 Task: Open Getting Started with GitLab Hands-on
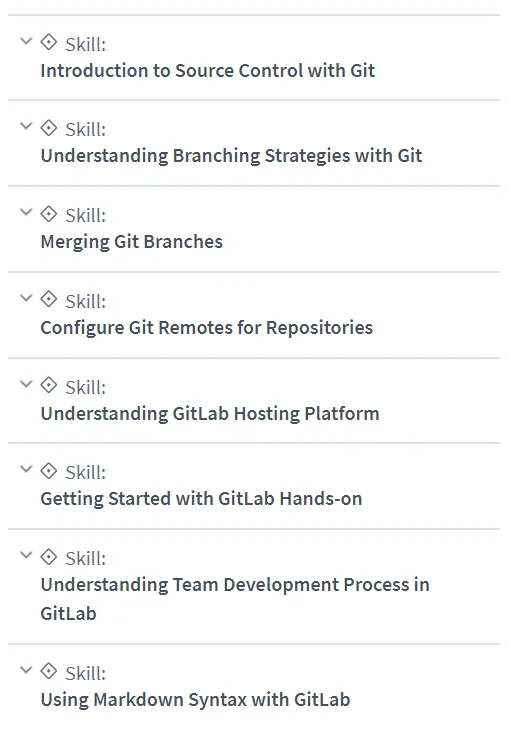coord(201,499)
